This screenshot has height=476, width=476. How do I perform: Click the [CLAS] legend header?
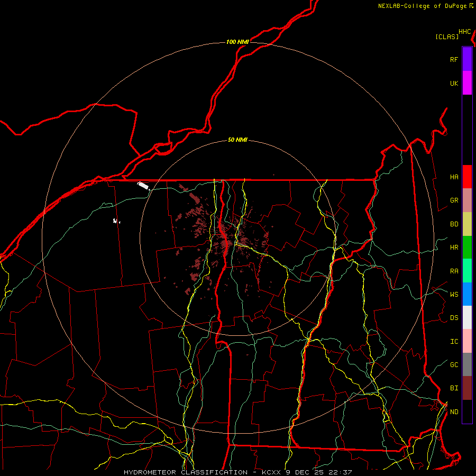(x=447, y=36)
